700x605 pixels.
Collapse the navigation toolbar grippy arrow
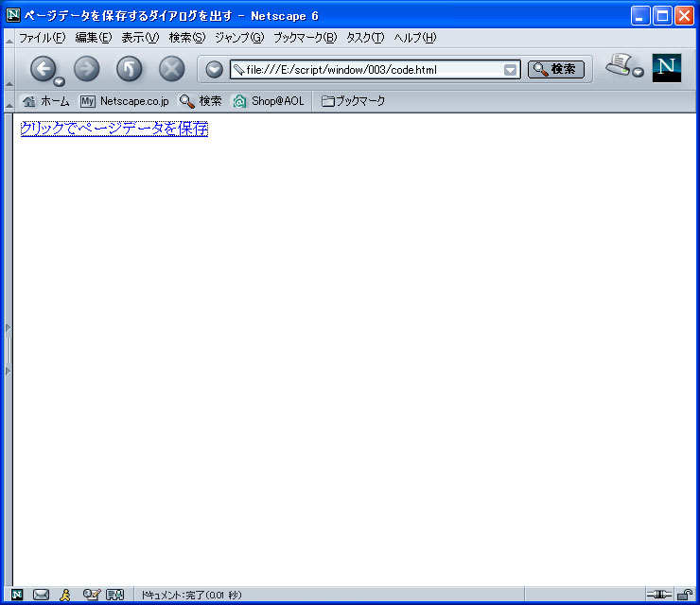tap(9, 69)
